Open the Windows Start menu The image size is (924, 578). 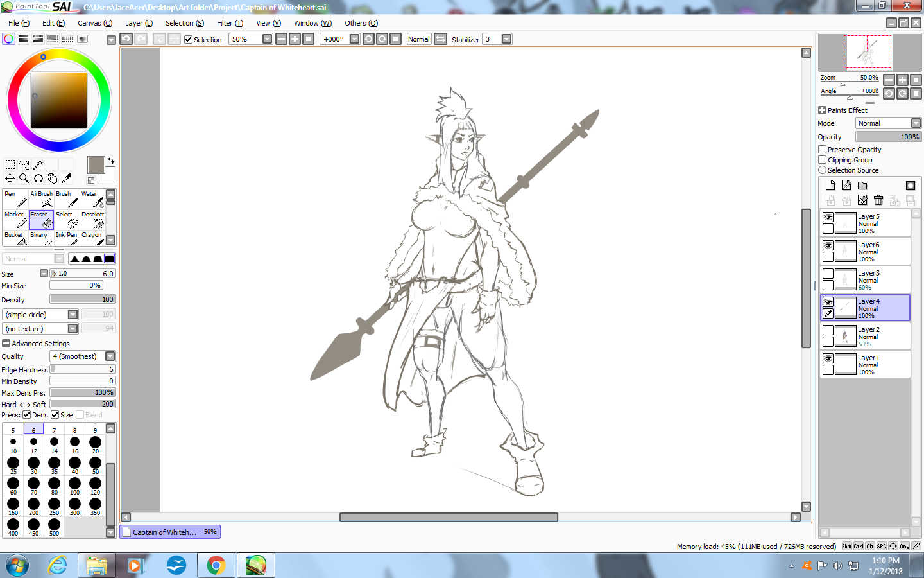17,565
